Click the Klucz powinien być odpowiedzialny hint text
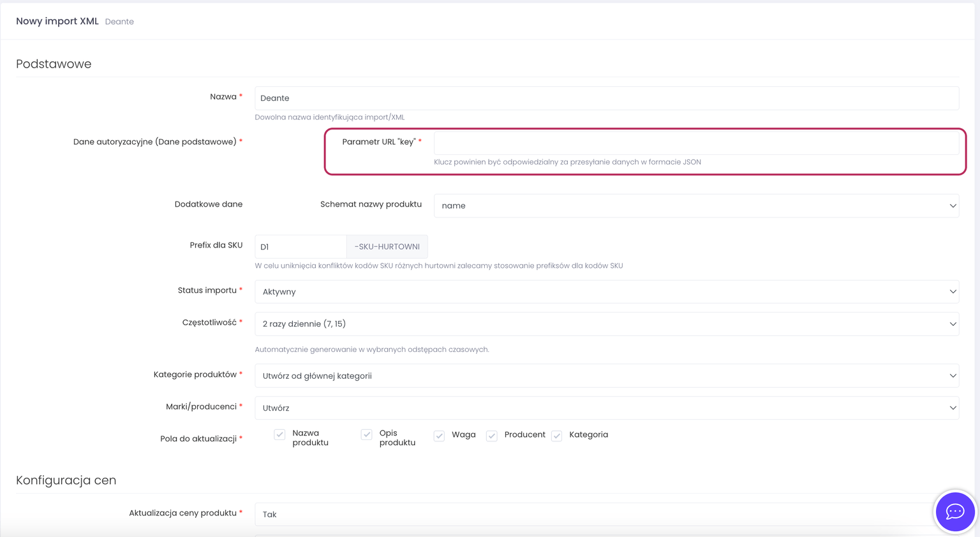This screenshot has height=537, width=980. click(x=567, y=162)
